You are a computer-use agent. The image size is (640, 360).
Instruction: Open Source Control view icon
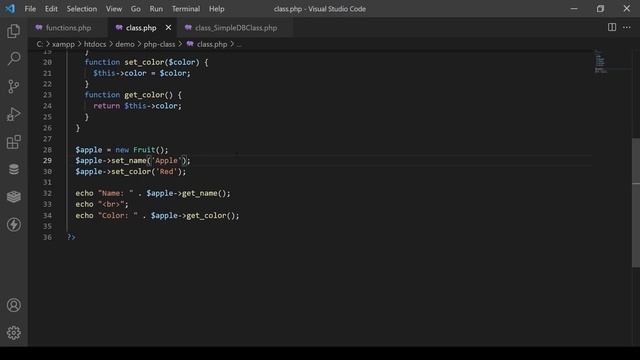coord(13,87)
